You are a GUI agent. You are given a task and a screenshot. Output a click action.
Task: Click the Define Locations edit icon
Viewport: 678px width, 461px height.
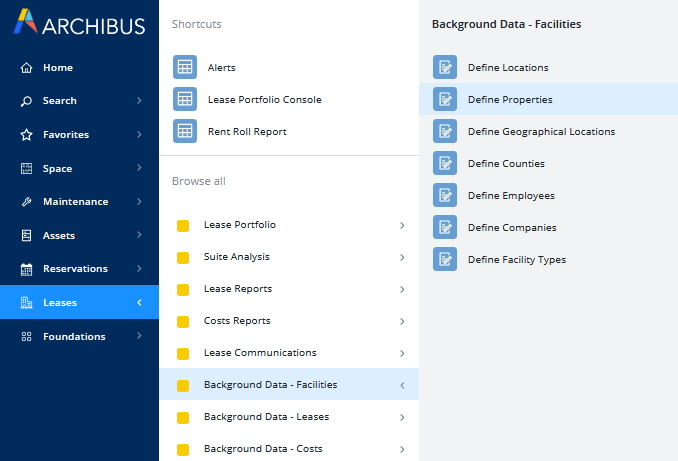pos(445,67)
